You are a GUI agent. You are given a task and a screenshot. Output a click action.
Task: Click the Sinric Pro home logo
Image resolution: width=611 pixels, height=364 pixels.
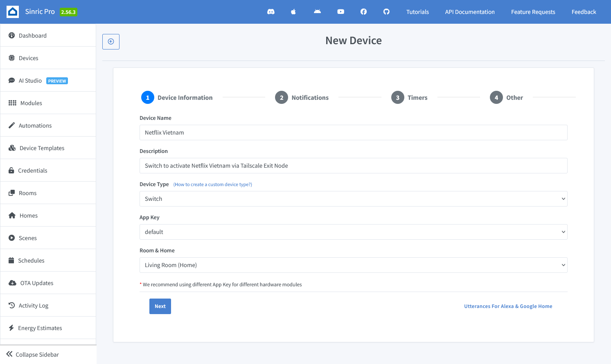point(13,12)
